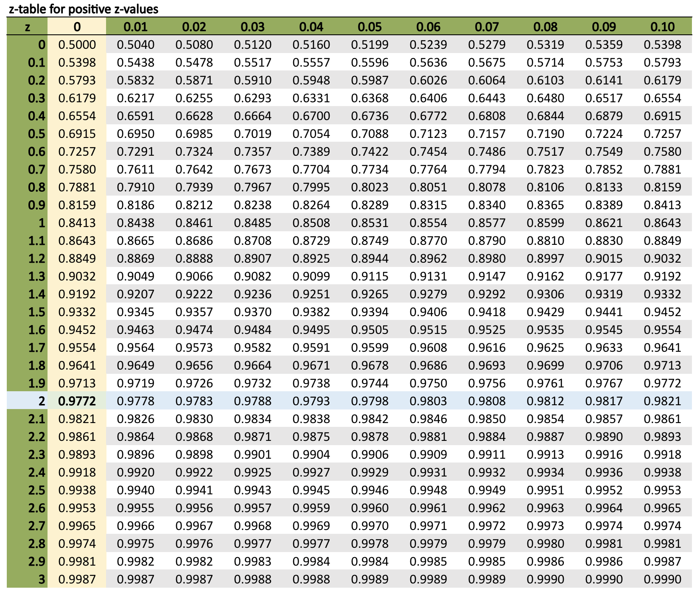Select the cell with 0.9941
Viewport: 700px width, 600px height.
(x=194, y=490)
